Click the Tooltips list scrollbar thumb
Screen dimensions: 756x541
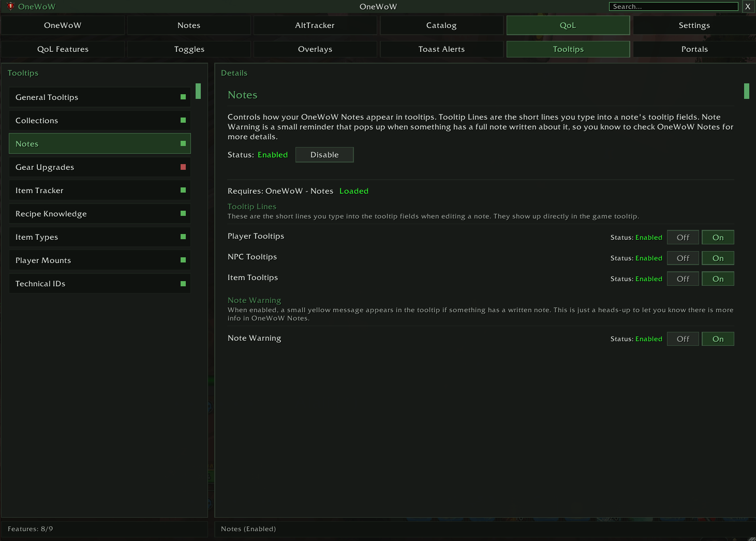point(198,91)
